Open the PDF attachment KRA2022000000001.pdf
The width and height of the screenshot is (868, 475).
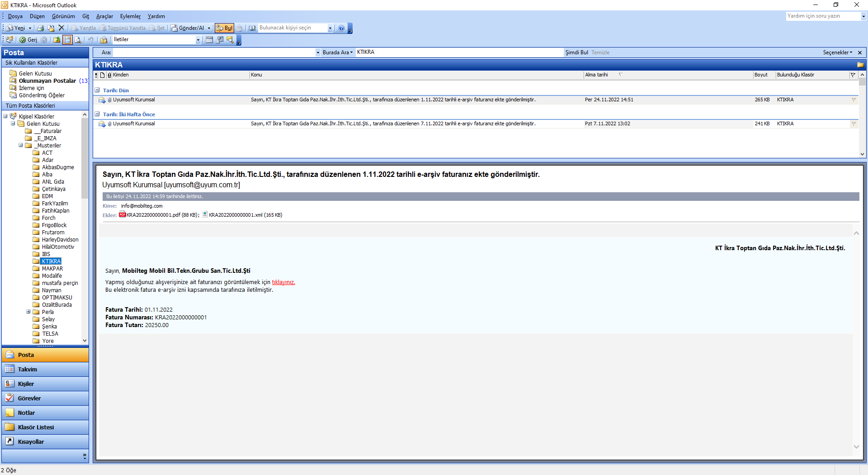153,215
